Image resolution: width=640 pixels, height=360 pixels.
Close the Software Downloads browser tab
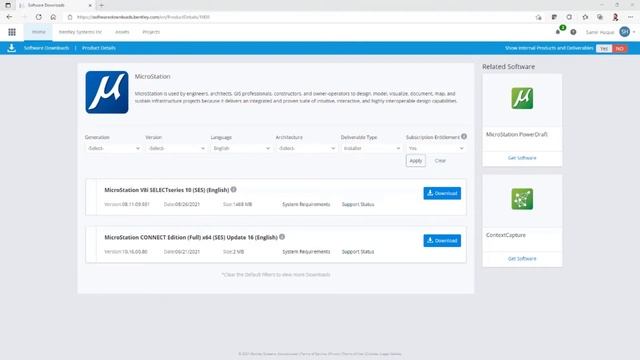click(x=90, y=5)
